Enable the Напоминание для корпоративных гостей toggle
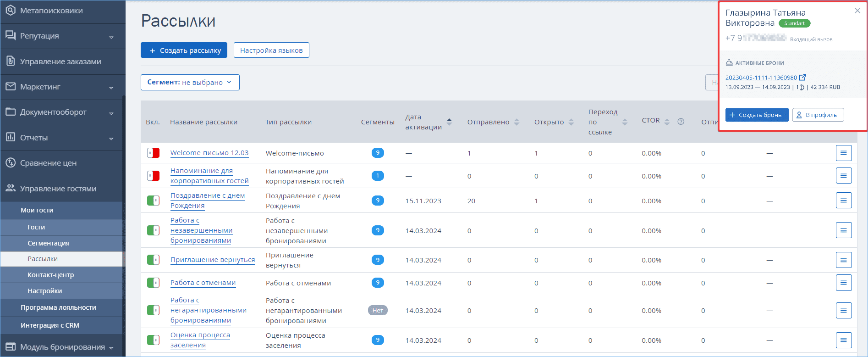868x357 pixels. pyautogui.click(x=153, y=176)
